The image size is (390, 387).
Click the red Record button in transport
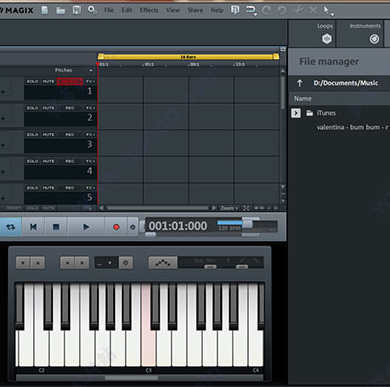(x=116, y=227)
